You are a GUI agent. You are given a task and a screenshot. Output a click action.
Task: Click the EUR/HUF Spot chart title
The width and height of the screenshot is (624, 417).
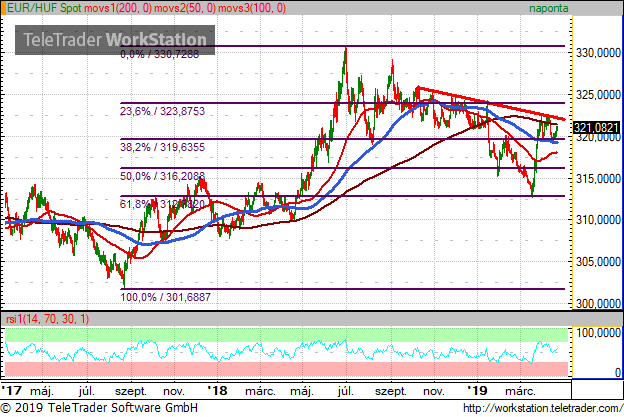(45, 8)
